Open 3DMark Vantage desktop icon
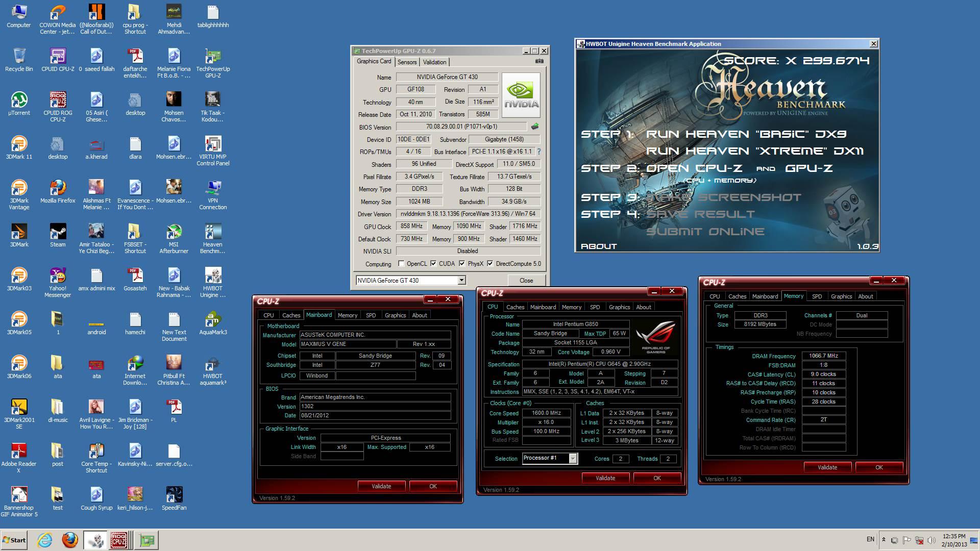980x551 pixels. click(19, 194)
